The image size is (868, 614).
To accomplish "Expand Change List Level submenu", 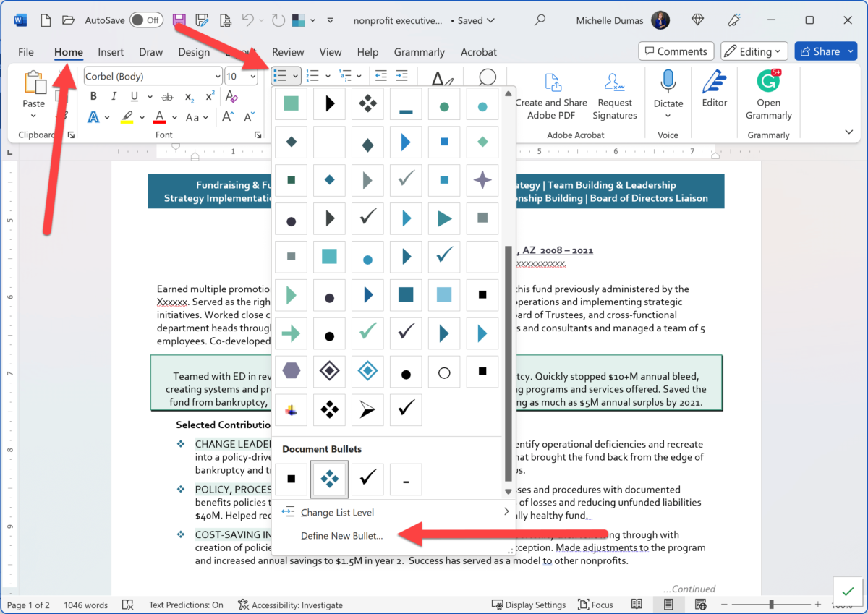I will [337, 512].
